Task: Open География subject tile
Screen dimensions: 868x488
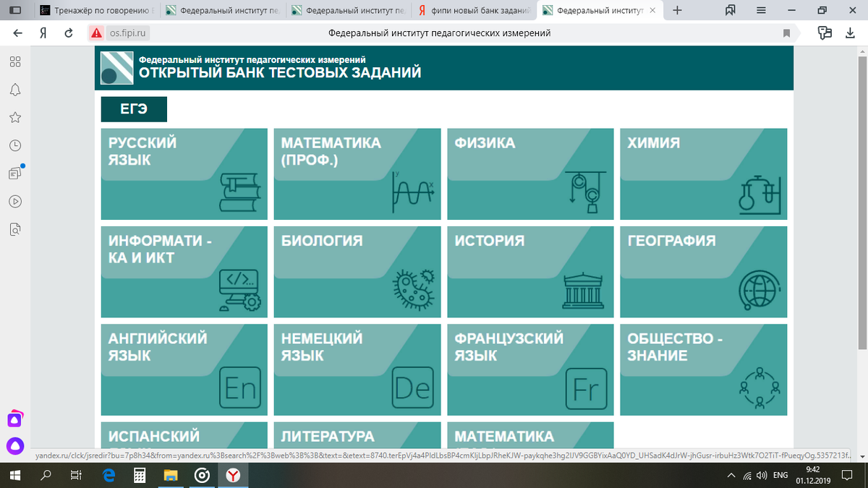Action: [x=703, y=272]
